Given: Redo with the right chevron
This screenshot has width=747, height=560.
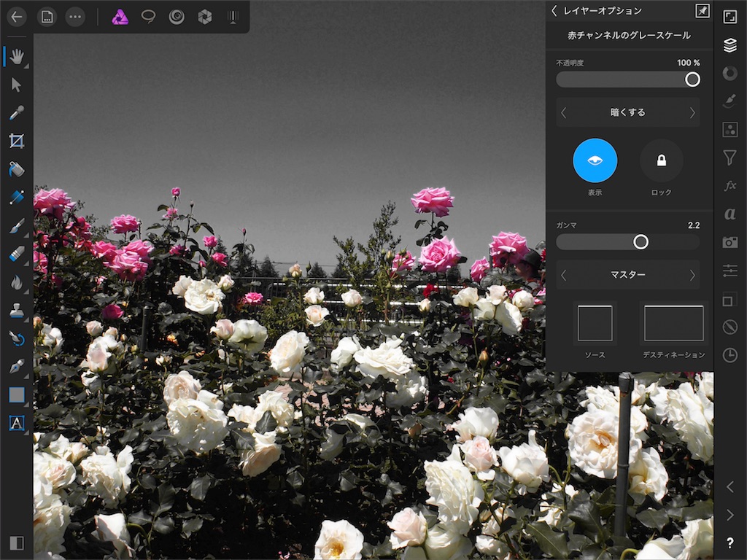Looking at the screenshot, I should 729,515.
